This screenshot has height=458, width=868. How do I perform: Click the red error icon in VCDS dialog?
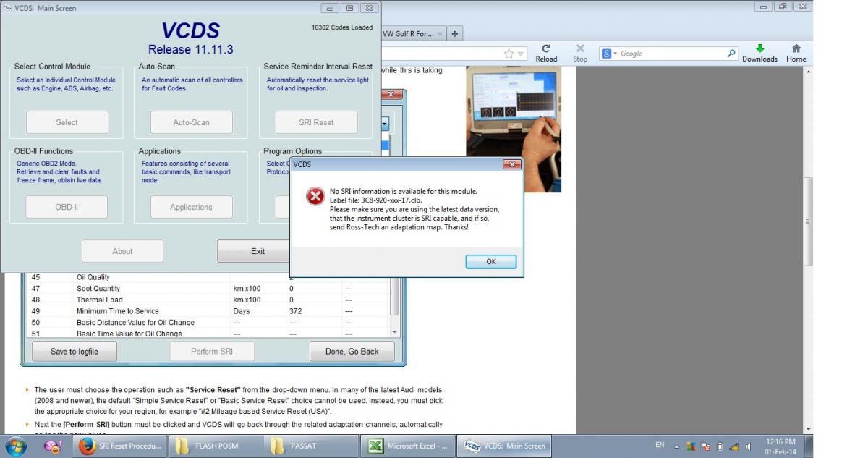tap(315, 196)
